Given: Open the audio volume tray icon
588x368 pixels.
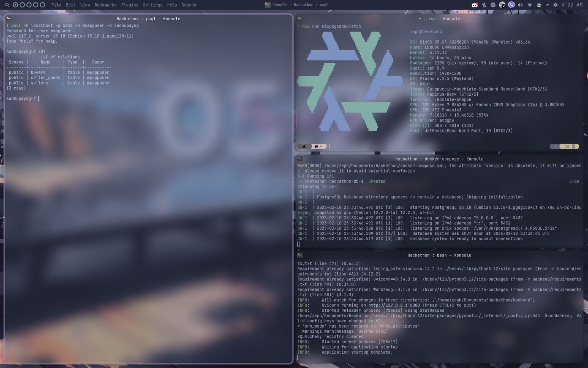Looking at the screenshot, I should point(520,5).
